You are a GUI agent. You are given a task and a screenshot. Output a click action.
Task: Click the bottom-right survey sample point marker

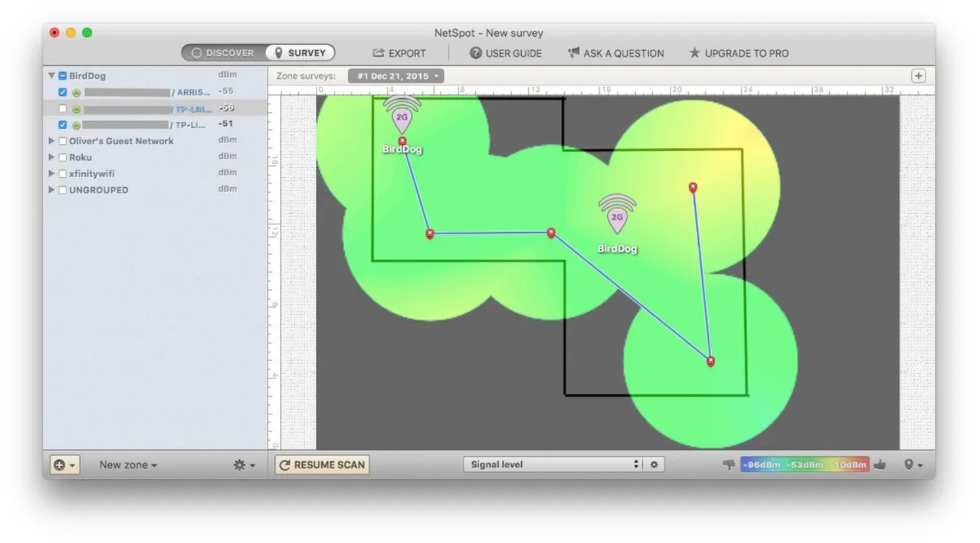click(711, 361)
